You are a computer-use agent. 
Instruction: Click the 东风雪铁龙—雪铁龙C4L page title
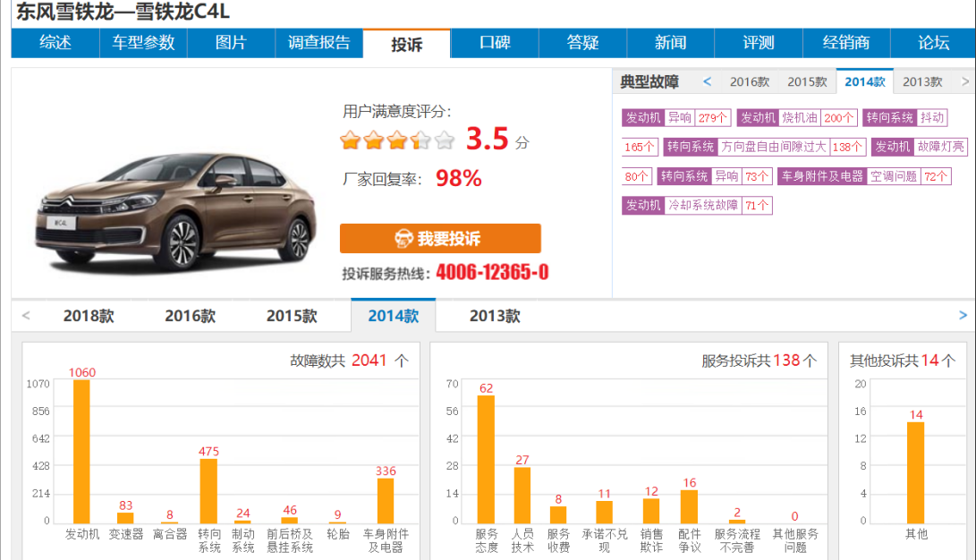tap(122, 12)
